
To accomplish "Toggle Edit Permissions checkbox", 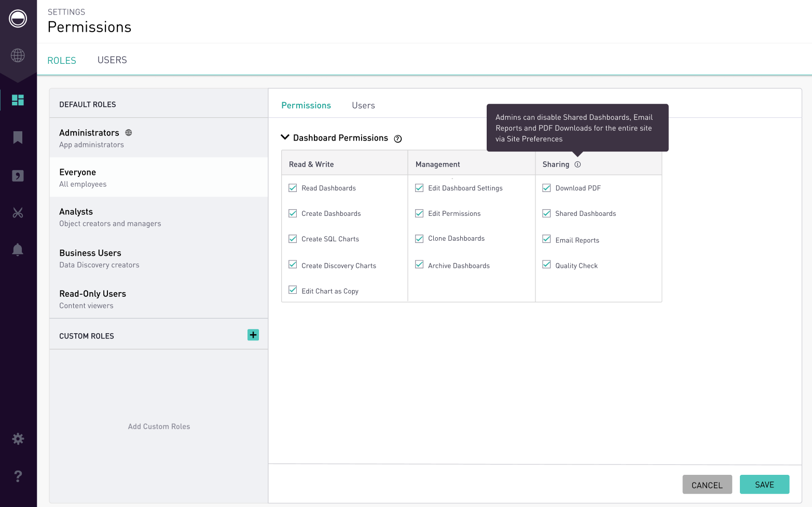I will click(x=419, y=213).
